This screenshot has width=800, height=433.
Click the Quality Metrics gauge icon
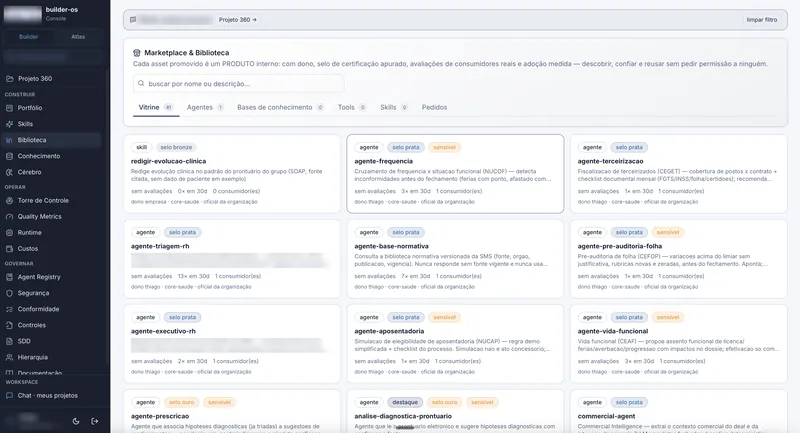[x=10, y=217]
